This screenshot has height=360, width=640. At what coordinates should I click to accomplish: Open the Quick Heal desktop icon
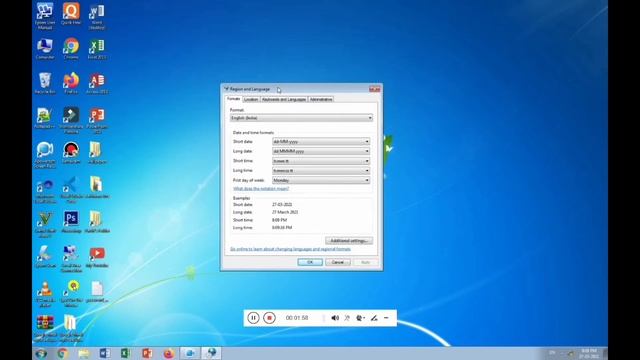71,13
